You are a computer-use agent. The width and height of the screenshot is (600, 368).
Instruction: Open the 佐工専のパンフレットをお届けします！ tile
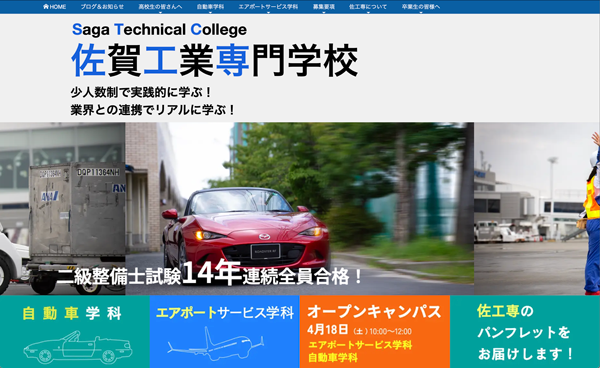click(525, 331)
